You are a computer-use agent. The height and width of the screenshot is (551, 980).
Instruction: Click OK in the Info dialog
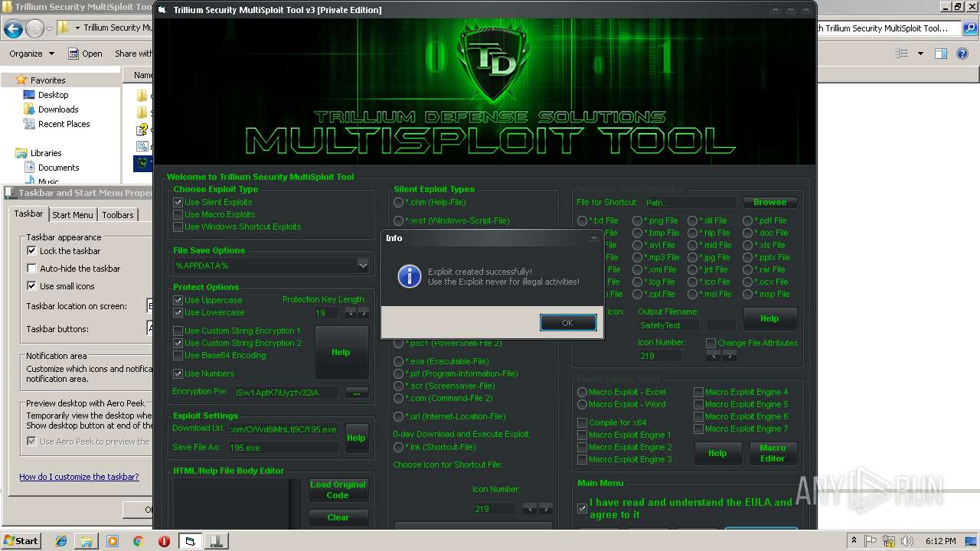pos(567,323)
